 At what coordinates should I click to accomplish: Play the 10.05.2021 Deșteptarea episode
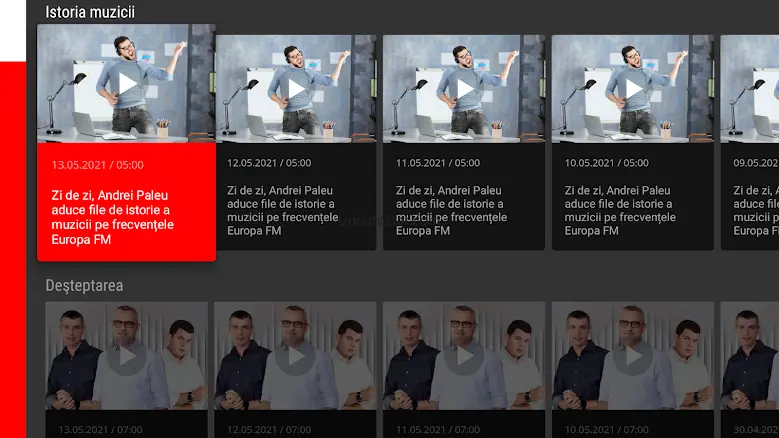[633, 356]
